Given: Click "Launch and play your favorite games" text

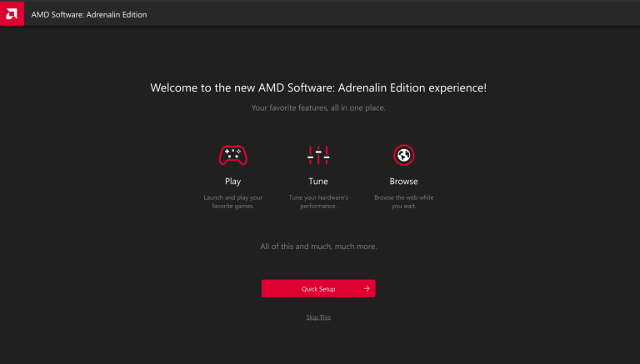Looking at the screenshot, I should point(232,202).
